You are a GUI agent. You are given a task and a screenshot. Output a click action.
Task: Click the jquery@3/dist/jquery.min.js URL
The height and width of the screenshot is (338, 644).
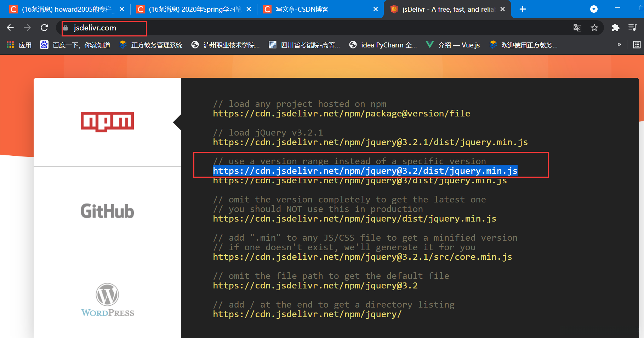360,181
